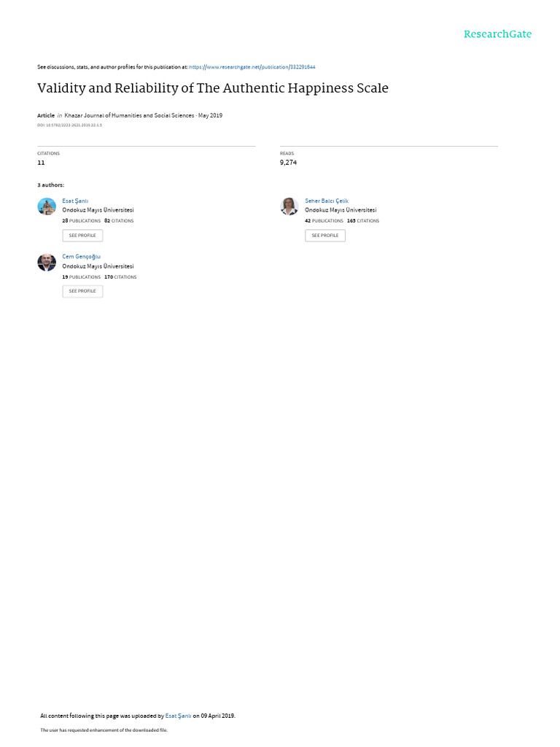
Task: Open the researchgate.net publication URL link
Action: pos(252,67)
